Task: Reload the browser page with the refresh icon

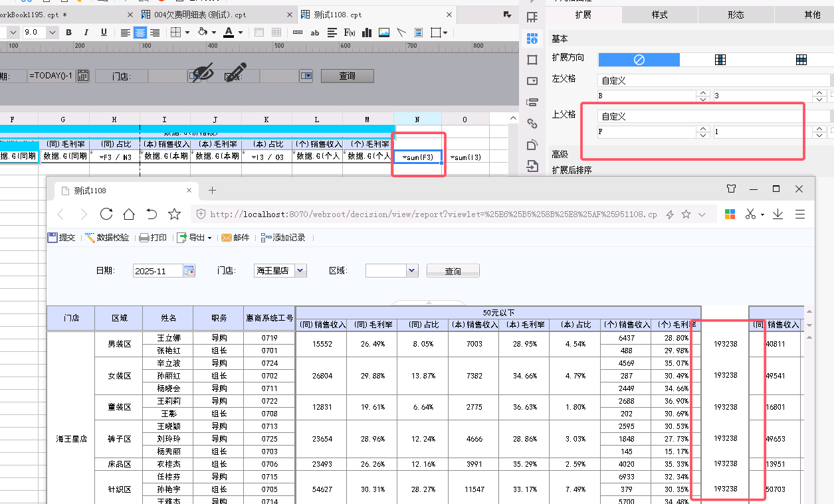Action: [106, 214]
